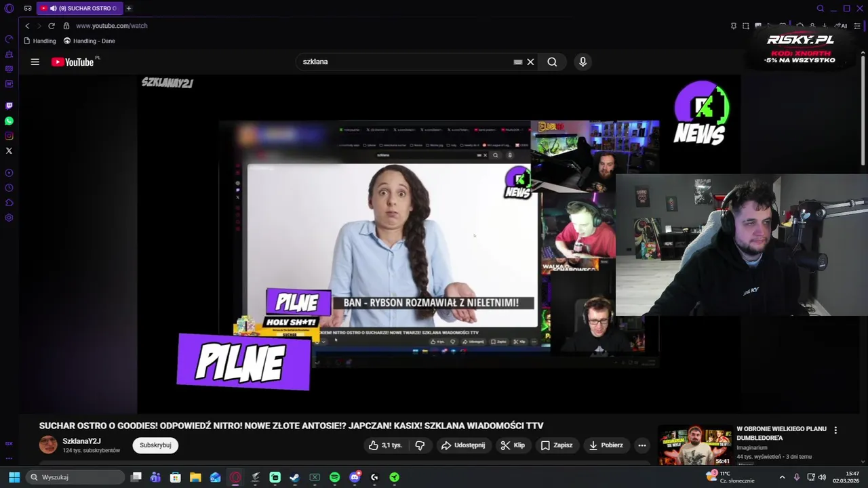Share the video with Udostępnij
The height and width of the screenshot is (488, 868).
462,445
